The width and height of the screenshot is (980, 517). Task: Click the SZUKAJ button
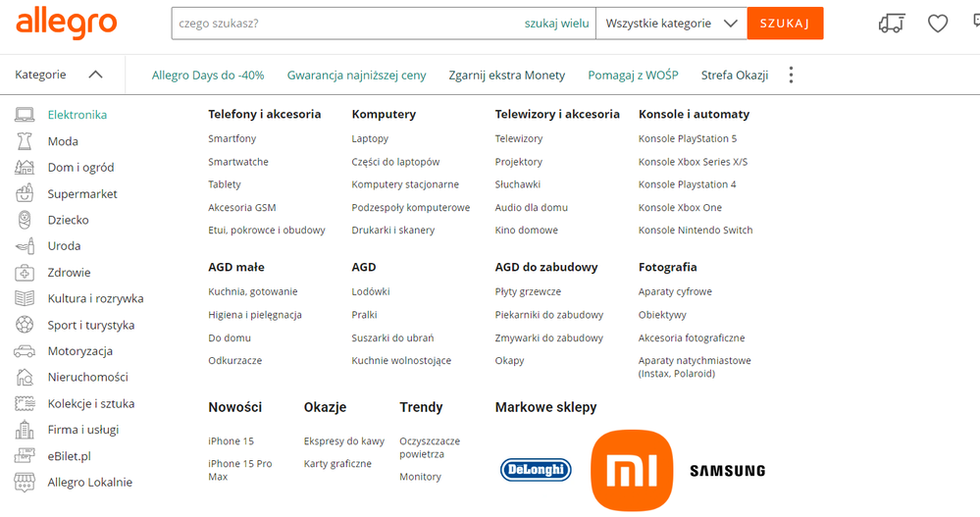pos(785,24)
